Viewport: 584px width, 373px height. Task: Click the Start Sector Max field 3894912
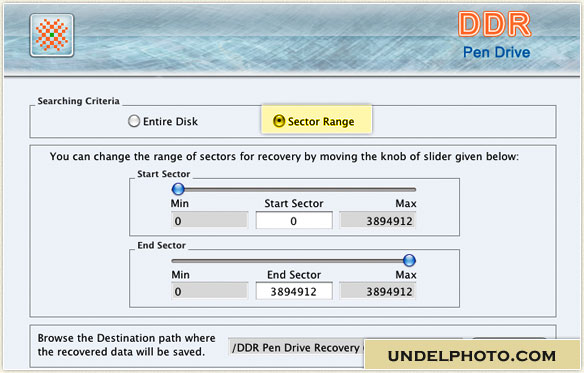[x=378, y=221]
